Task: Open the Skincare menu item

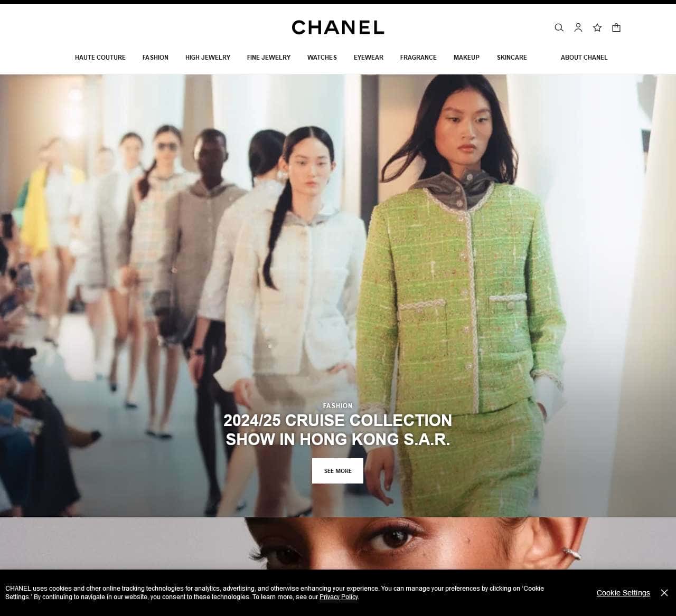Action: 512,57
